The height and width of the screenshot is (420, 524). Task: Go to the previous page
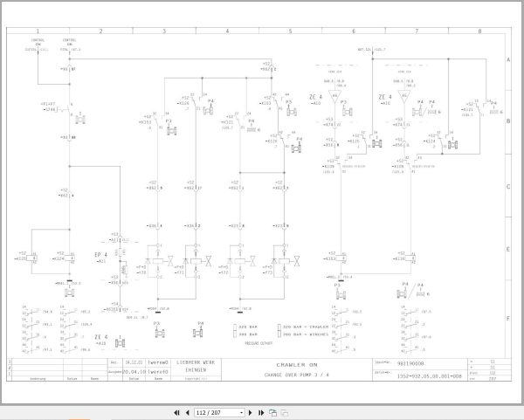pyautogui.click(x=188, y=413)
